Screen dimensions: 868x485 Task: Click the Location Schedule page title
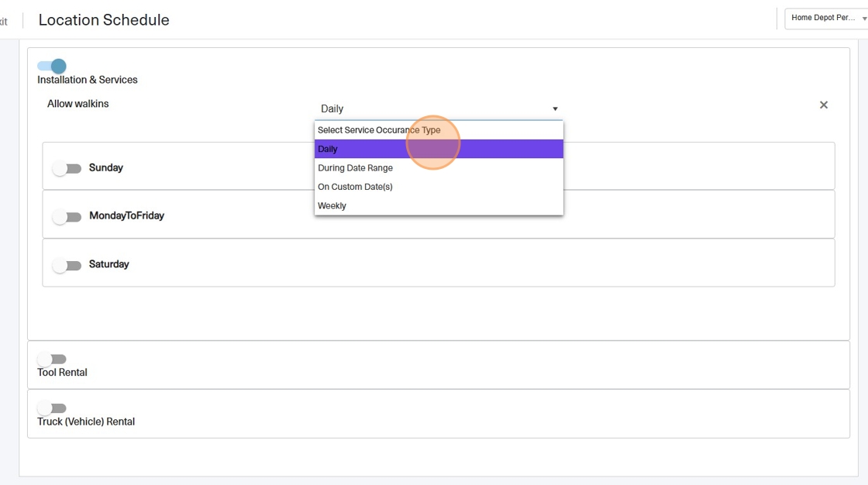click(x=104, y=20)
